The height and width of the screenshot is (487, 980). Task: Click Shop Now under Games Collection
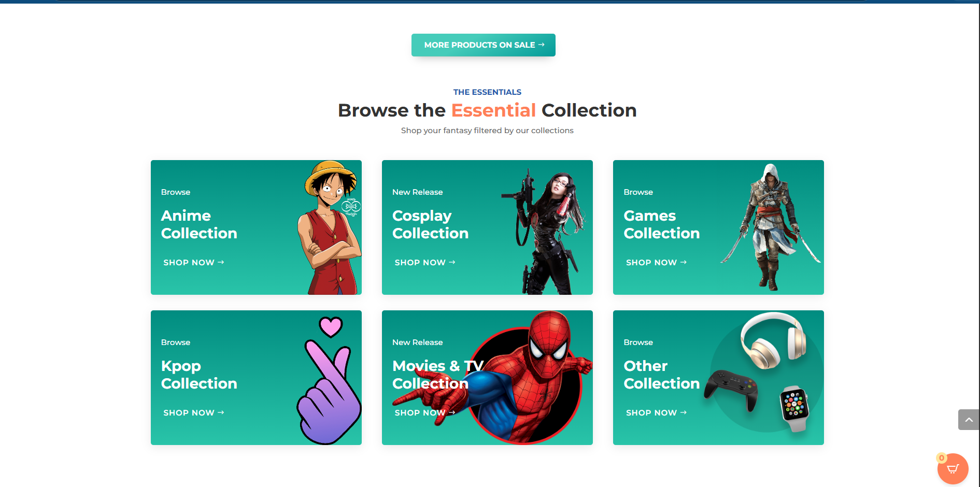[656, 263]
